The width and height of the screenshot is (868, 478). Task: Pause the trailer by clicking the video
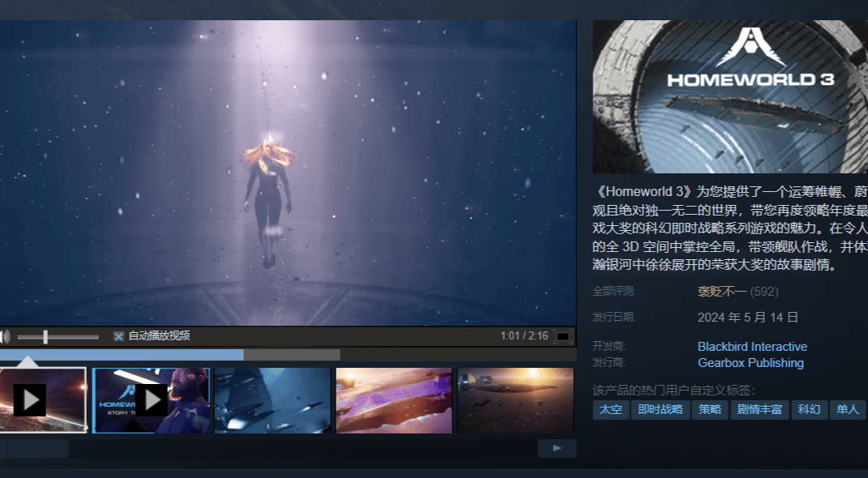[x=288, y=173]
